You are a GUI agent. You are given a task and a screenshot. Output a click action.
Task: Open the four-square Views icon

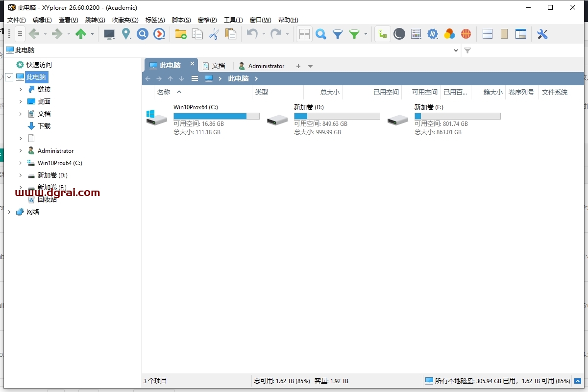point(304,34)
